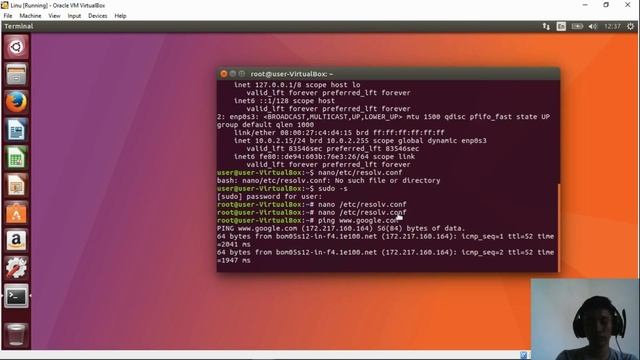Click the '[sudo] password for user:' line
The height and width of the screenshot is (360, 640).
coord(269,196)
